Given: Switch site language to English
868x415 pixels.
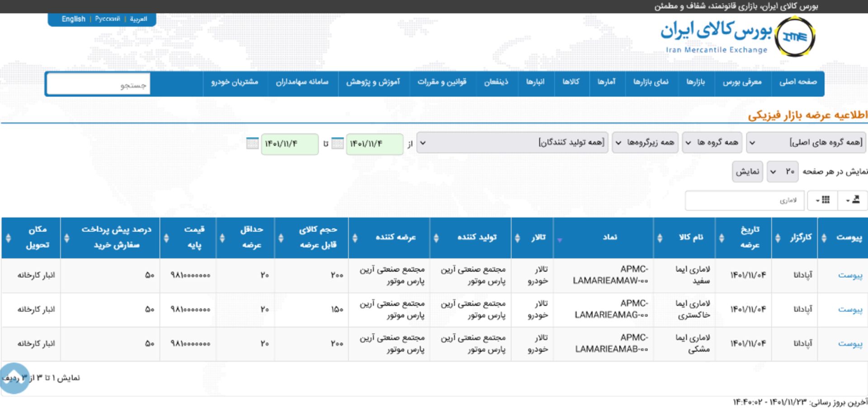Looking at the screenshot, I should pos(73,19).
